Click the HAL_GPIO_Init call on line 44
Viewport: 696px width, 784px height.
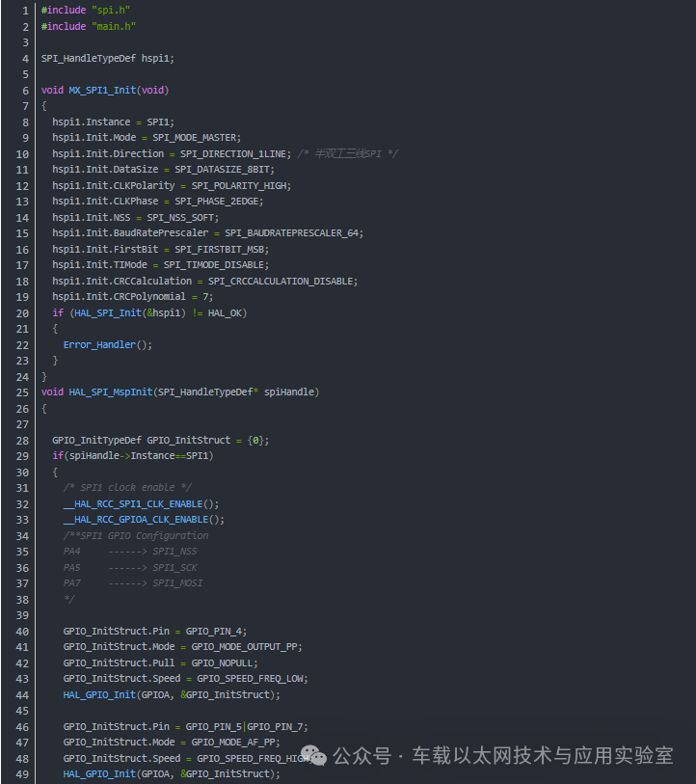pos(99,694)
